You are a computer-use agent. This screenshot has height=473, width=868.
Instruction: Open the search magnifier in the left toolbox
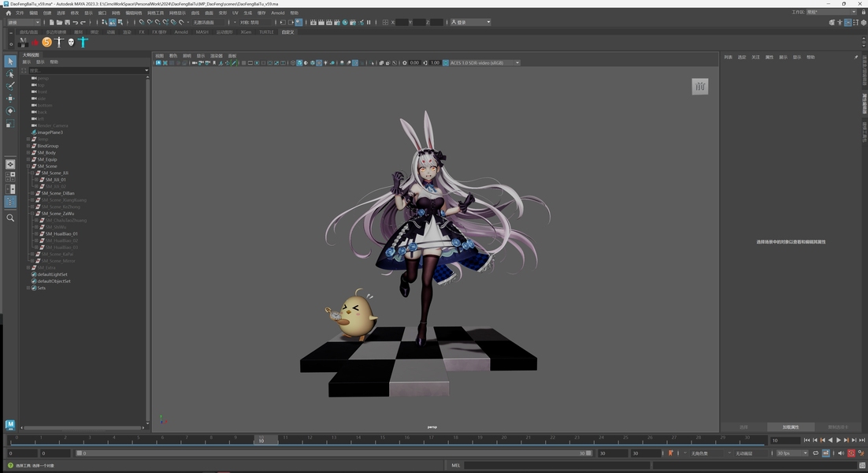(10, 218)
